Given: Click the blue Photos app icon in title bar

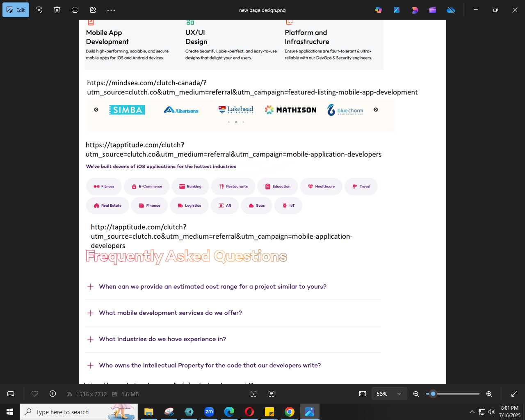Looking at the screenshot, I should click(397, 10).
